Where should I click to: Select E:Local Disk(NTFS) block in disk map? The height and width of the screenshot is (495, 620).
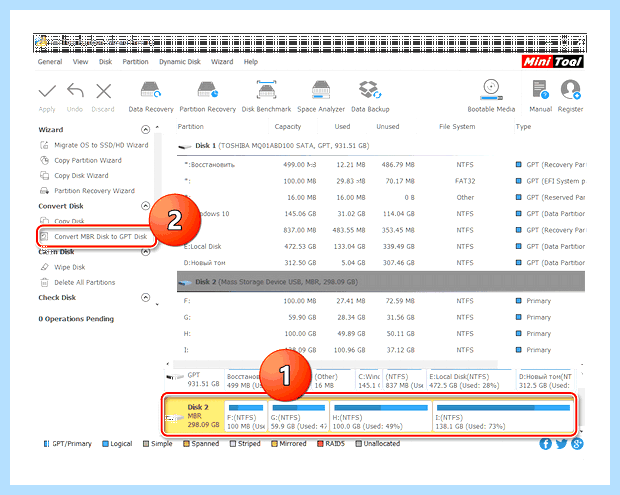click(x=471, y=380)
